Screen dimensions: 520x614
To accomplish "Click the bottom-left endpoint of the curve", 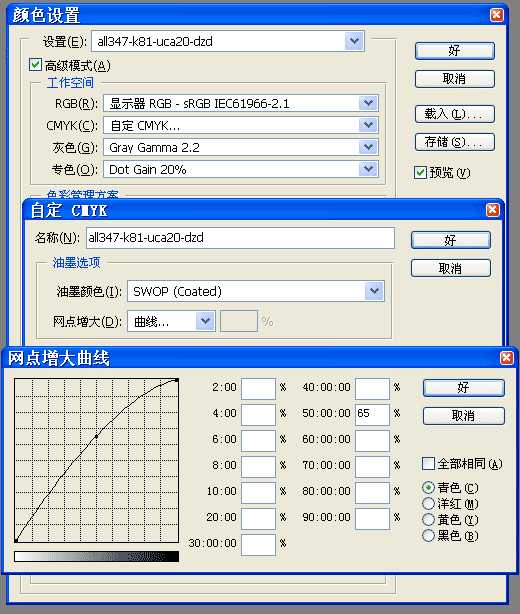I will click(x=16, y=541).
